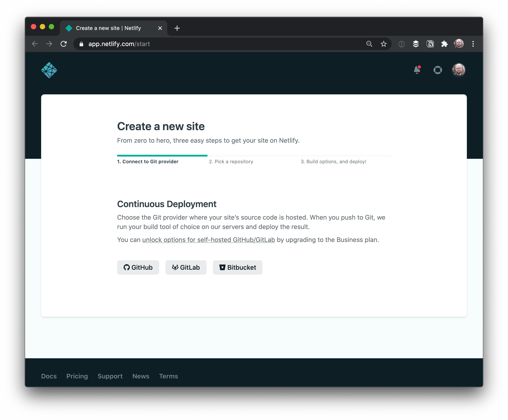The image size is (508, 420).
Task: Open notifications bell icon
Action: (418, 70)
